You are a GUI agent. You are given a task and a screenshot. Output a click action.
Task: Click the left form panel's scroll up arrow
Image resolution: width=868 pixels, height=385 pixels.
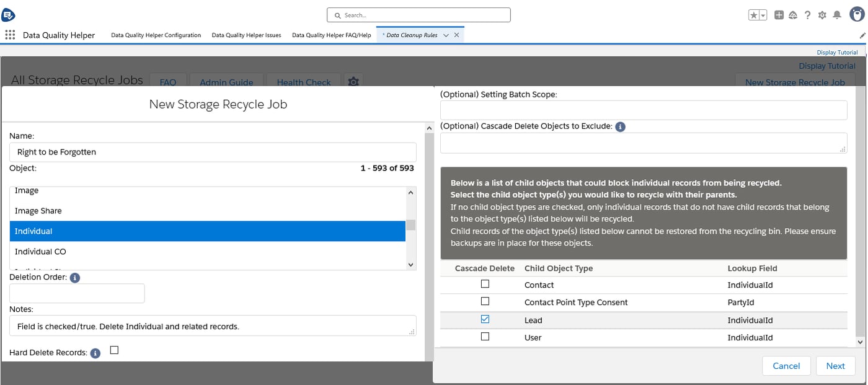pos(429,128)
